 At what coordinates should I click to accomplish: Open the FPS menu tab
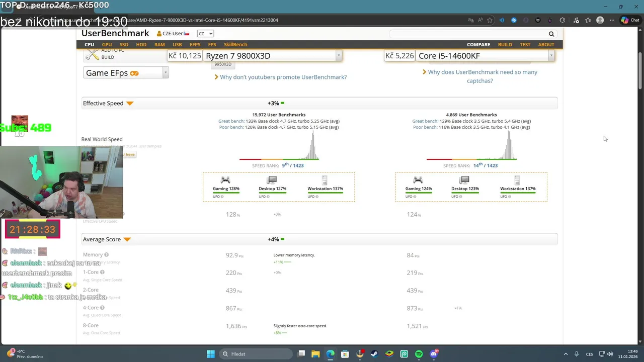click(x=212, y=45)
